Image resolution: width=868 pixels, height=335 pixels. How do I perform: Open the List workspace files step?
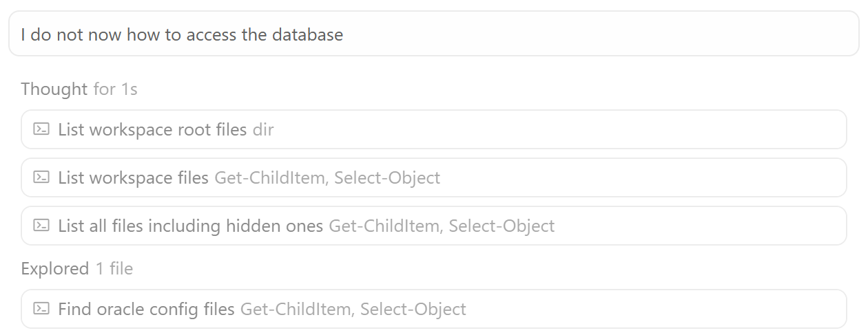coord(133,177)
